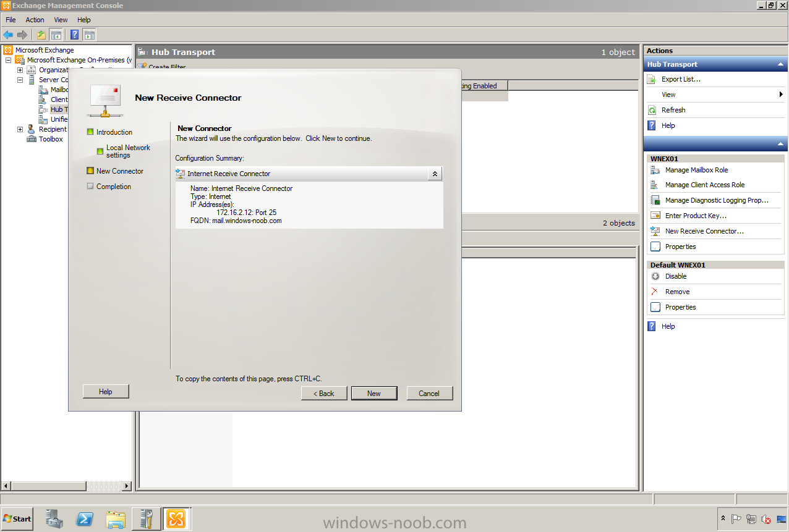The width and height of the screenshot is (789, 532).
Task: Open the File menu
Action: [11, 20]
